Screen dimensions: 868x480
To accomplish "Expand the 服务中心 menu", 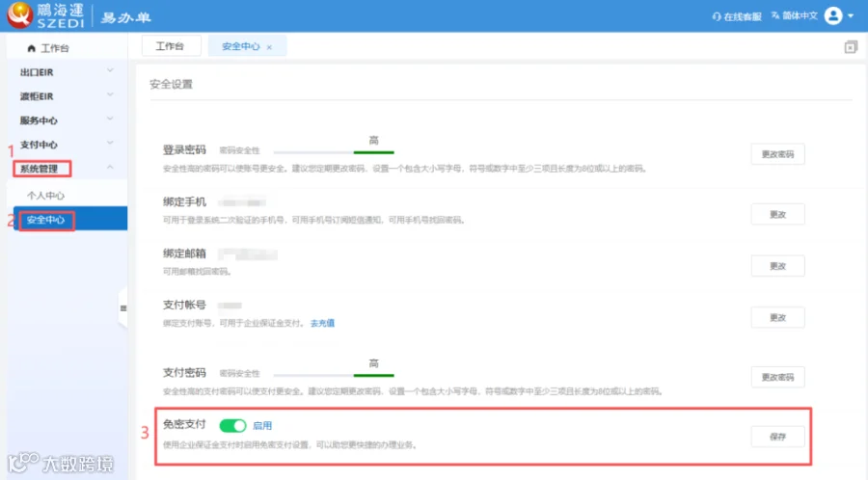I will point(67,120).
